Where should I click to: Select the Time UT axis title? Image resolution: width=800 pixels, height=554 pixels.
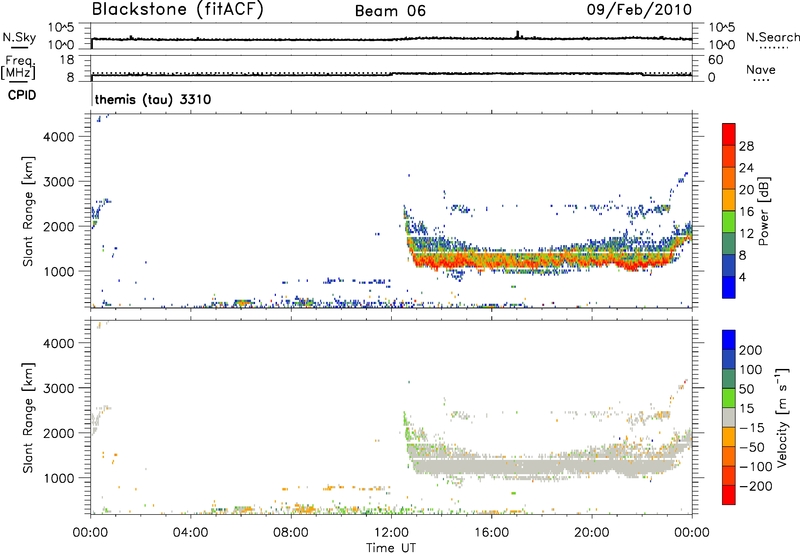[391, 548]
